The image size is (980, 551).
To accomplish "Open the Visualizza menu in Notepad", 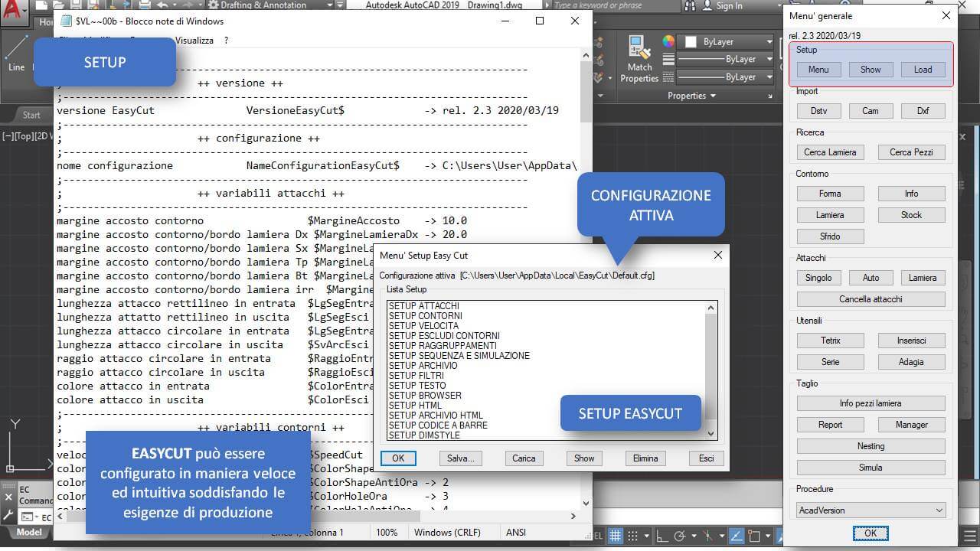I will point(194,40).
